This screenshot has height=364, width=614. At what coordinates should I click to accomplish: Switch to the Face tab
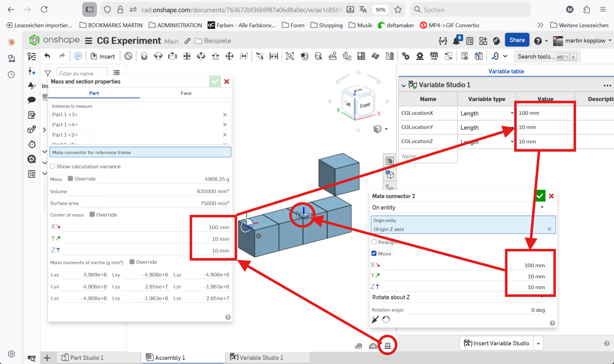(x=186, y=93)
